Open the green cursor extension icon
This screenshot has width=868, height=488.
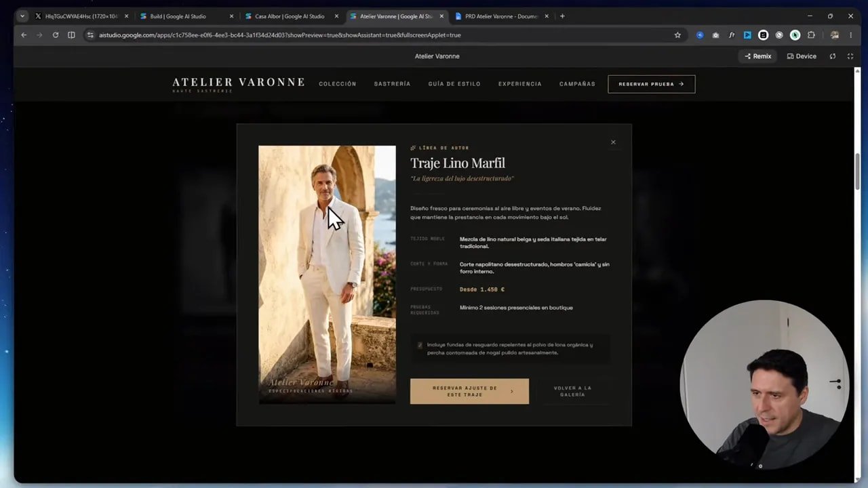click(x=795, y=35)
